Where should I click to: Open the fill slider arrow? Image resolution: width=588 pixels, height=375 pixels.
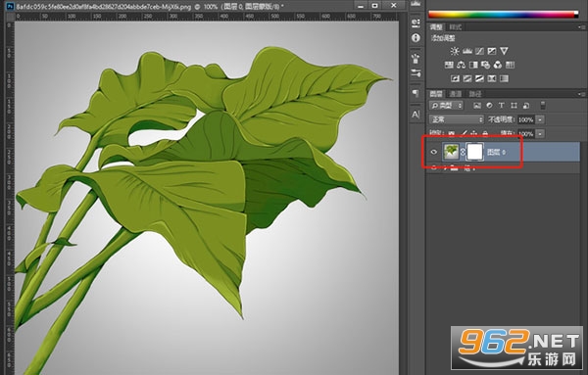(x=540, y=134)
